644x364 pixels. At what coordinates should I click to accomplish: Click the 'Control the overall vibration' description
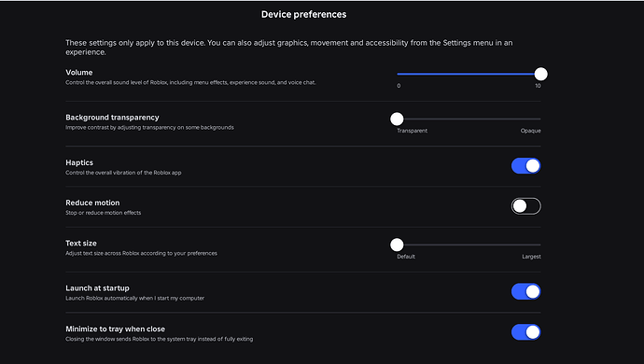[123, 173]
